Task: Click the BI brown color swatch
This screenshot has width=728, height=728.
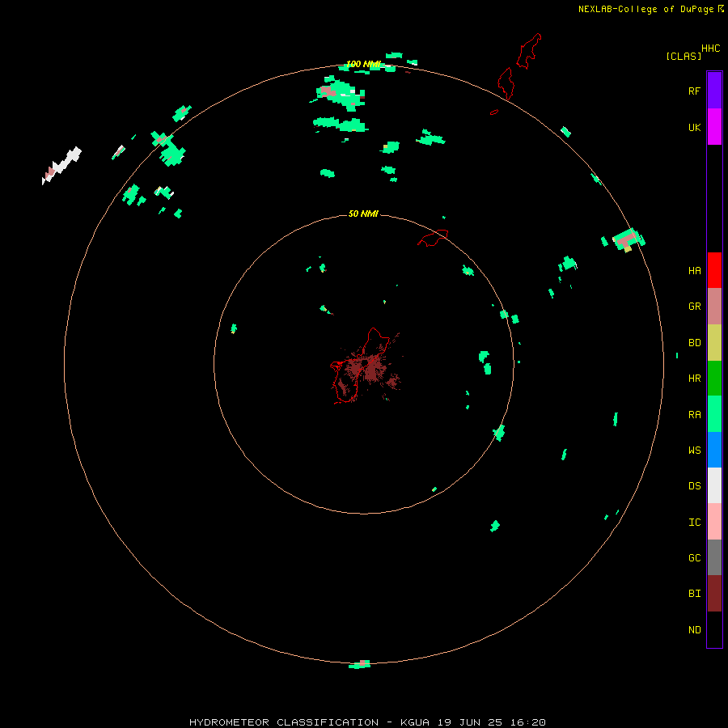Action: tap(714, 594)
